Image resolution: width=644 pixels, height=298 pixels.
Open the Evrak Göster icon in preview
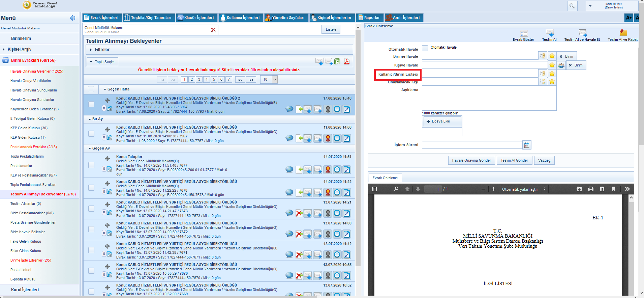tap(524, 33)
